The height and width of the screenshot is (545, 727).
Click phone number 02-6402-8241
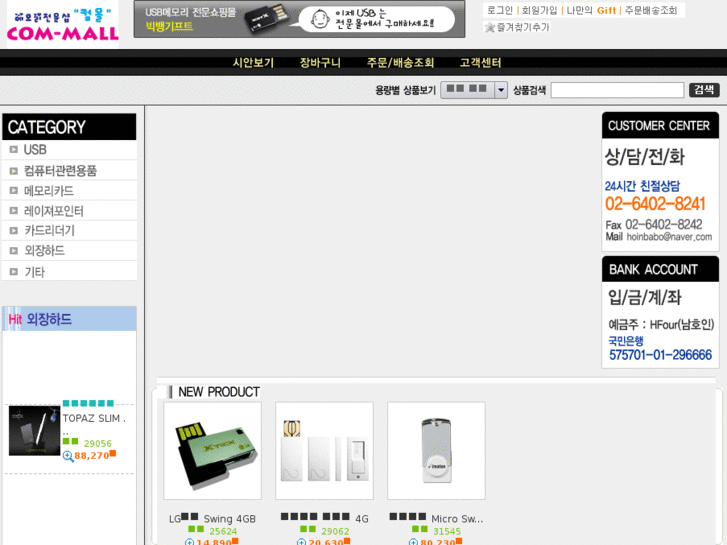coord(655,204)
